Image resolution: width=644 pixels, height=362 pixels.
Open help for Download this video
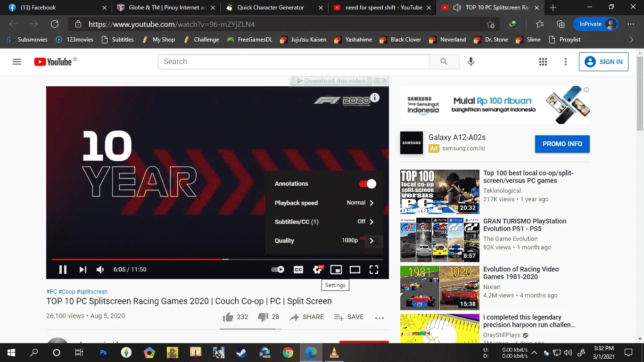coord(377,81)
